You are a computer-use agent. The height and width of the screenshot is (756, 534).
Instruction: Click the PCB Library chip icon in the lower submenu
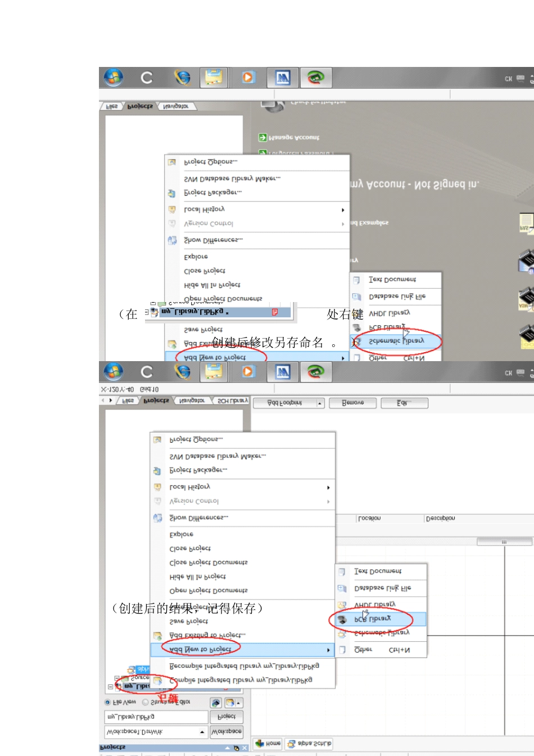pos(342,619)
